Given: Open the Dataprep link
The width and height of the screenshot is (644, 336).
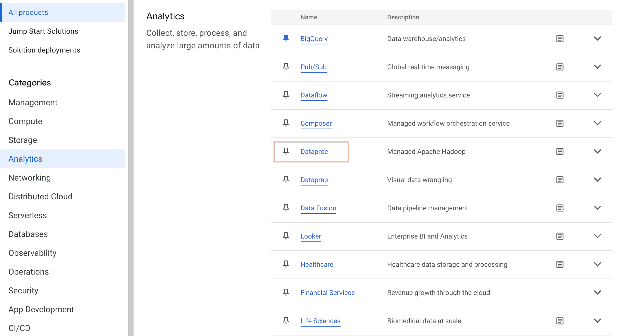Looking at the screenshot, I should [x=314, y=180].
